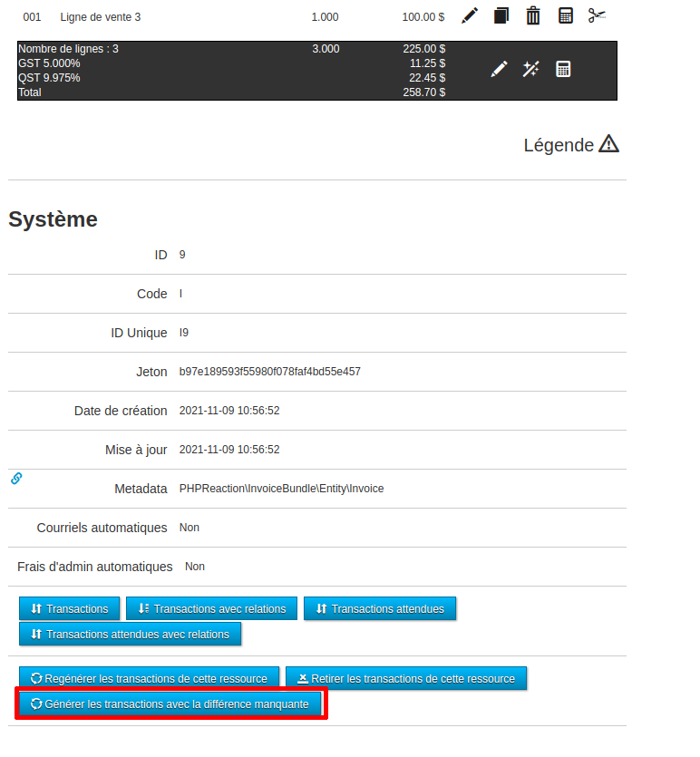Click the pencil edit icon for Ligne de vente 3
Image resolution: width=700 pixels, height=757 pixels.
469,16
